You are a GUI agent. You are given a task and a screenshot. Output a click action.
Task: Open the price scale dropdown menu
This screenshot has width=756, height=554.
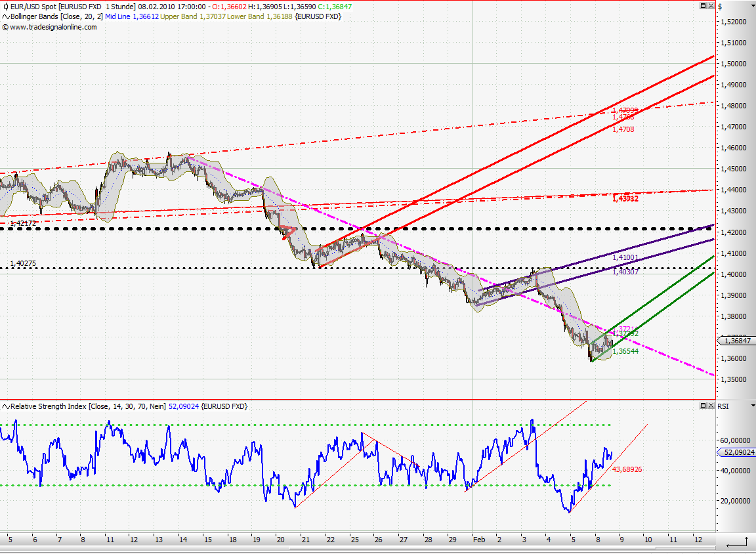(x=753, y=6)
